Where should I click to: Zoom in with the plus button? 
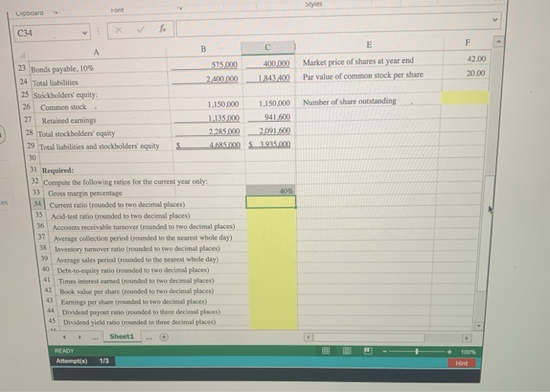[x=449, y=352]
